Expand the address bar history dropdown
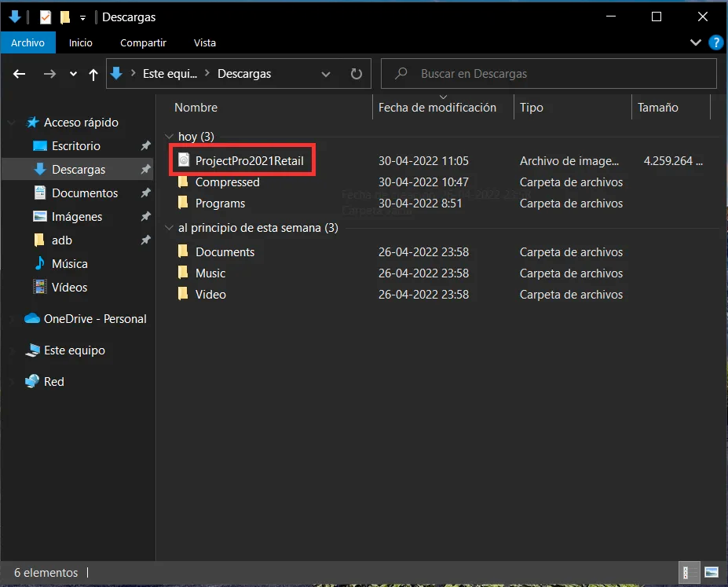 point(326,74)
